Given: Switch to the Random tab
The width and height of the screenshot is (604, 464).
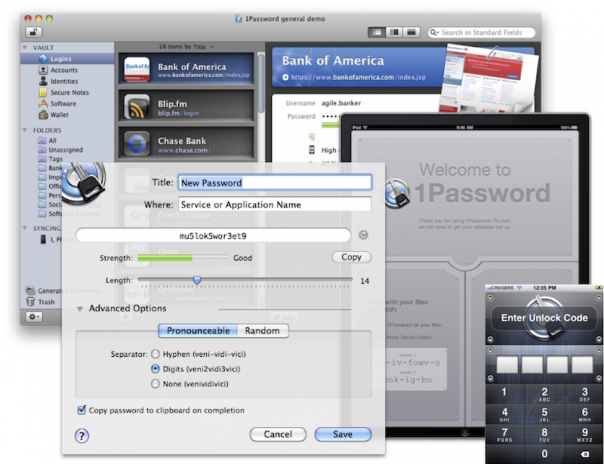Looking at the screenshot, I should 262,331.
